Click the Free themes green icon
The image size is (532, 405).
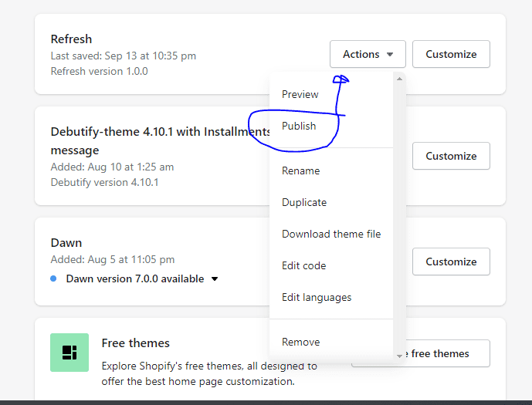pos(69,353)
